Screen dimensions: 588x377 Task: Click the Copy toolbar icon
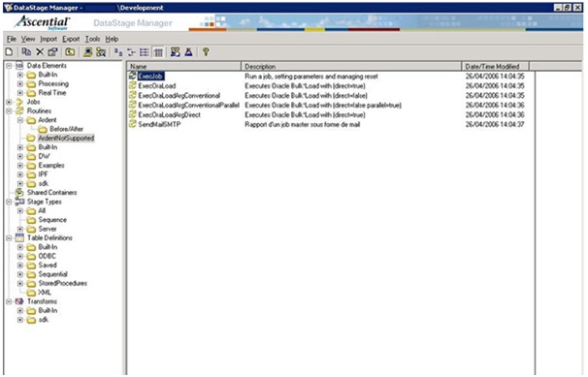coord(26,52)
